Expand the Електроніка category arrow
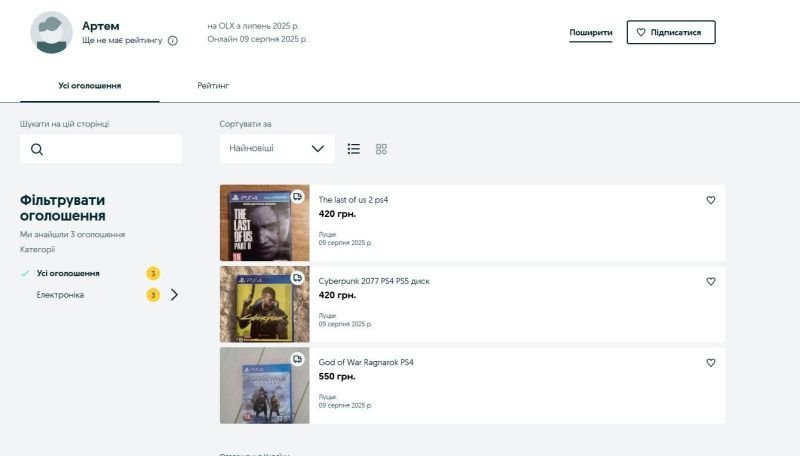The width and height of the screenshot is (800, 456). click(x=174, y=295)
